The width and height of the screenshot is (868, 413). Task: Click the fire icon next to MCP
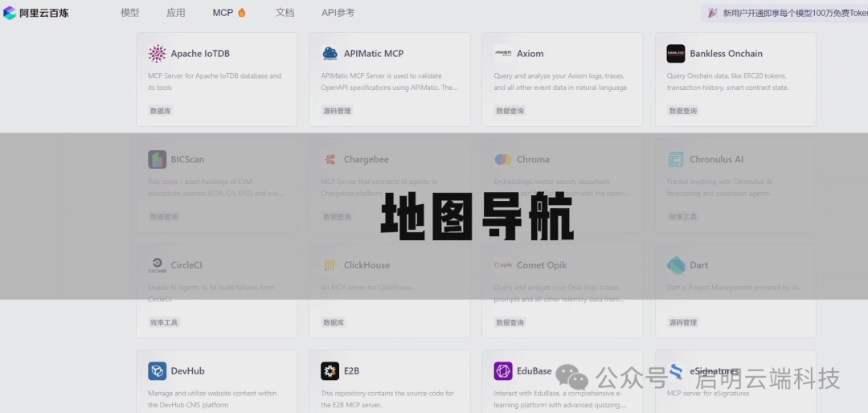[241, 12]
